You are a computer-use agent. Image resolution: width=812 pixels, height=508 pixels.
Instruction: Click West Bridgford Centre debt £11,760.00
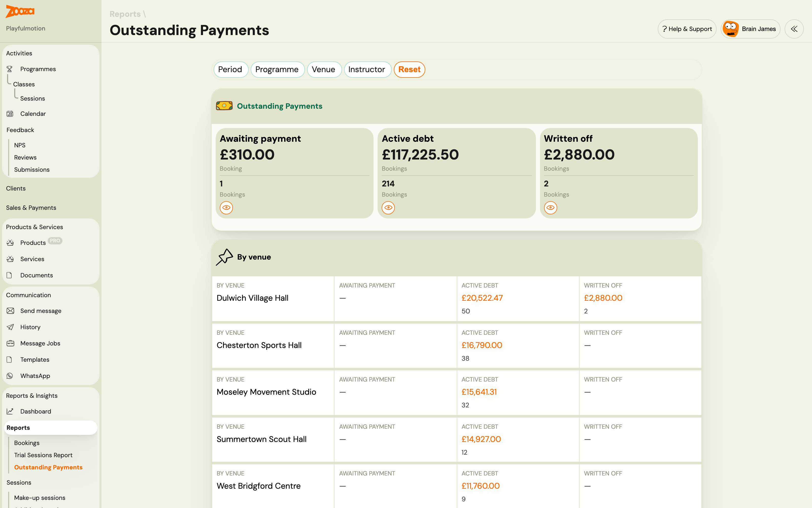[x=481, y=486]
